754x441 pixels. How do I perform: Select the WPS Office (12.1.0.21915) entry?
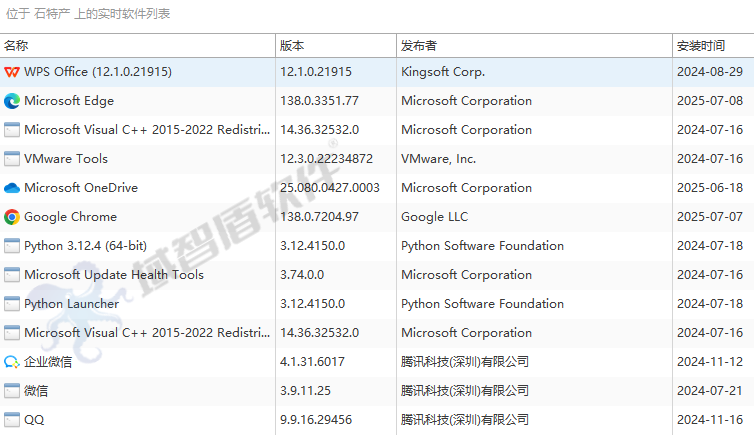tap(98, 72)
